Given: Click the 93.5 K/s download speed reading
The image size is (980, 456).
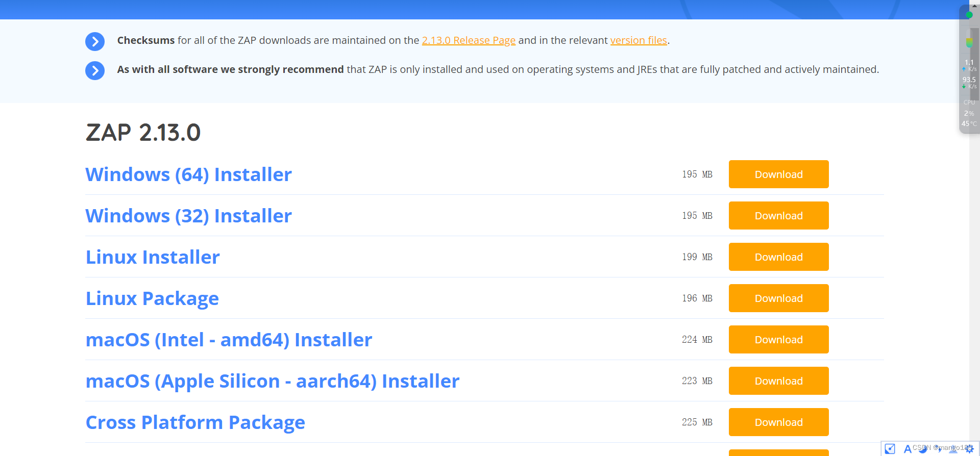Looking at the screenshot, I should point(969,83).
